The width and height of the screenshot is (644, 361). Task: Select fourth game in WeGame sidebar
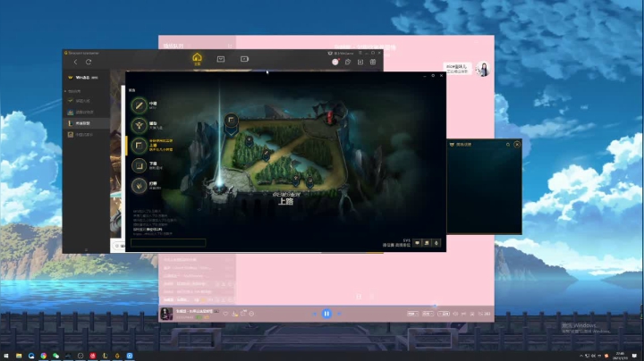point(86,135)
